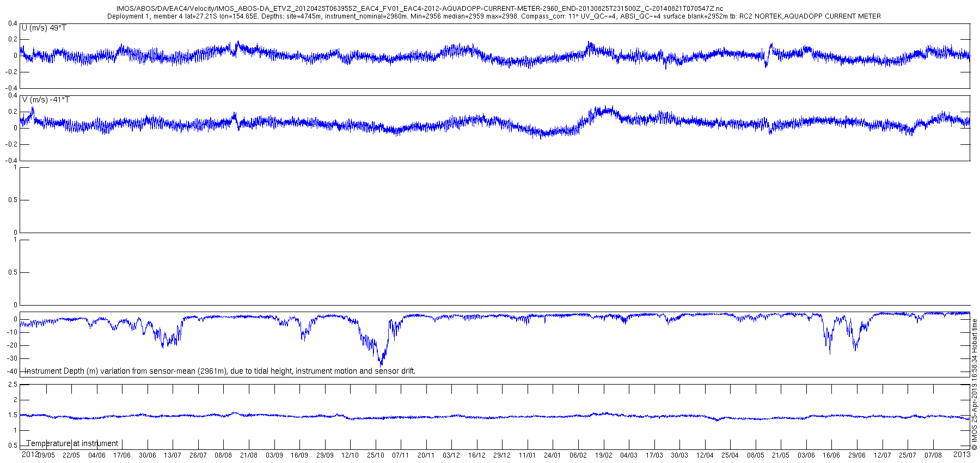
Task: Click the 'Deployment 1, member 4' info line
Action: (494, 16)
